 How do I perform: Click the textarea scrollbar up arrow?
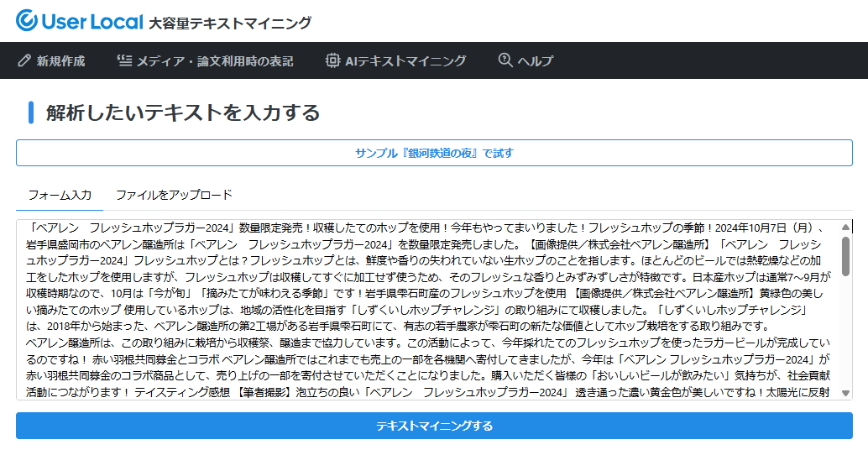(x=844, y=227)
